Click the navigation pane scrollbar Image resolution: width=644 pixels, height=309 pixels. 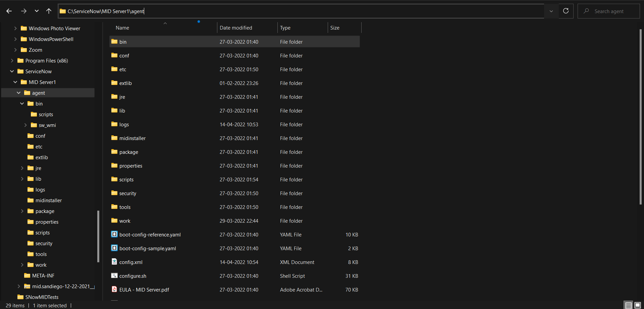(x=98, y=236)
